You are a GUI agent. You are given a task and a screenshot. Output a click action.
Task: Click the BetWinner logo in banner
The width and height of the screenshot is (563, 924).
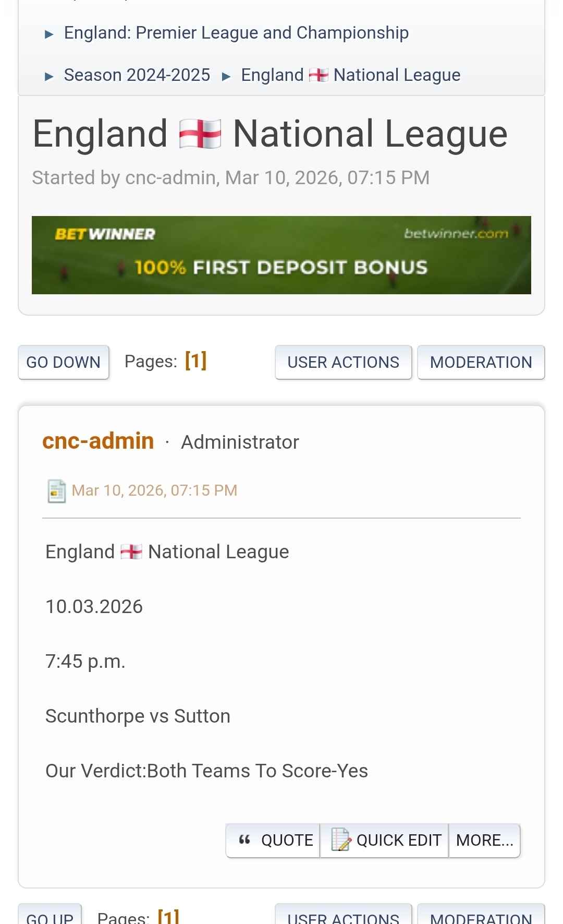[x=105, y=234]
